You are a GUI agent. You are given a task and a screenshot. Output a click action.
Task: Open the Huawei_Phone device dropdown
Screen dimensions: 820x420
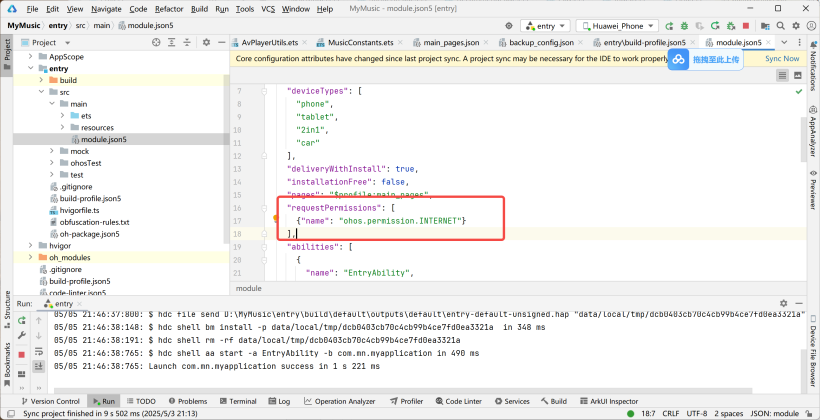(617, 26)
